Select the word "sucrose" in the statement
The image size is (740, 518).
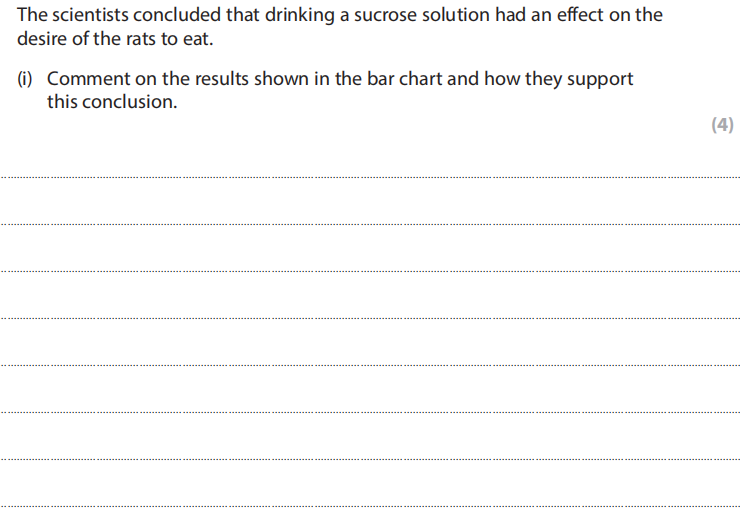click(x=403, y=16)
